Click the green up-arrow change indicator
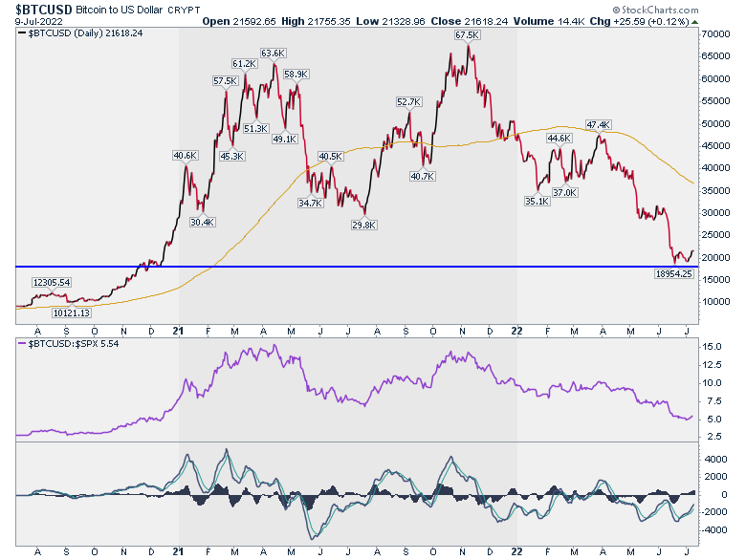The image size is (746, 560). click(695, 22)
